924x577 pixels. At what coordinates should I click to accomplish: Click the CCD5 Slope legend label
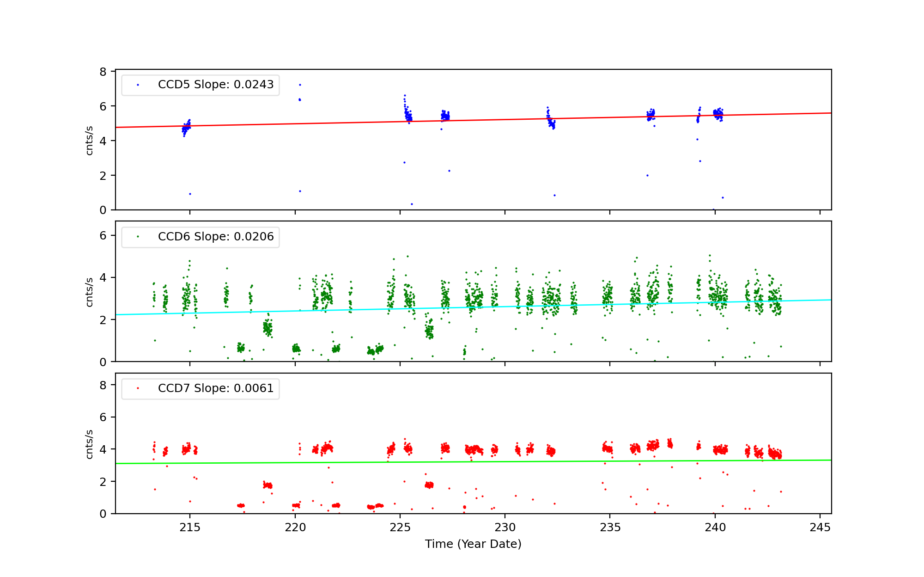coord(216,85)
